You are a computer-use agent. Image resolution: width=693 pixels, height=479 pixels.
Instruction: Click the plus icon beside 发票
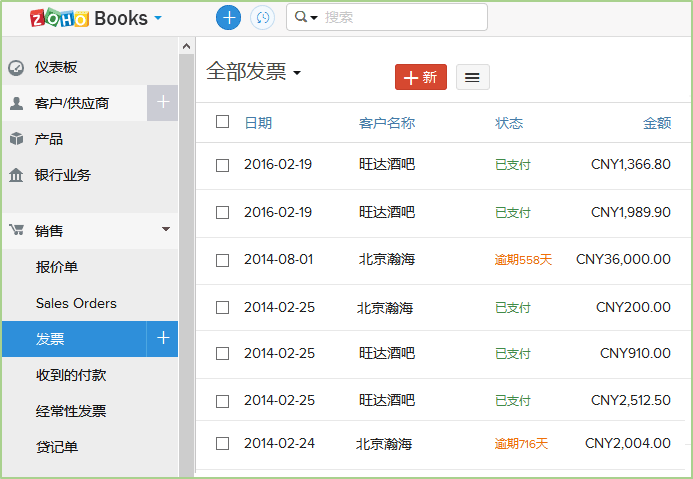[x=163, y=339]
